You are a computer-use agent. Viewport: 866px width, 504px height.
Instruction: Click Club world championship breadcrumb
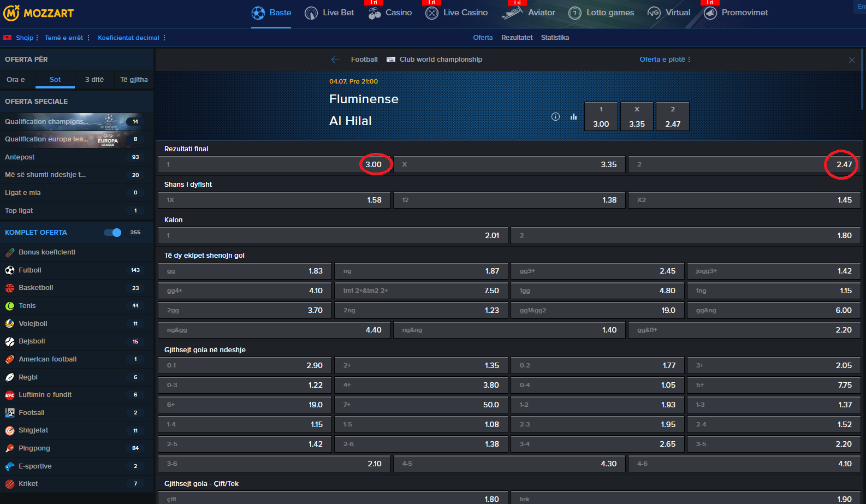point(441,60)
